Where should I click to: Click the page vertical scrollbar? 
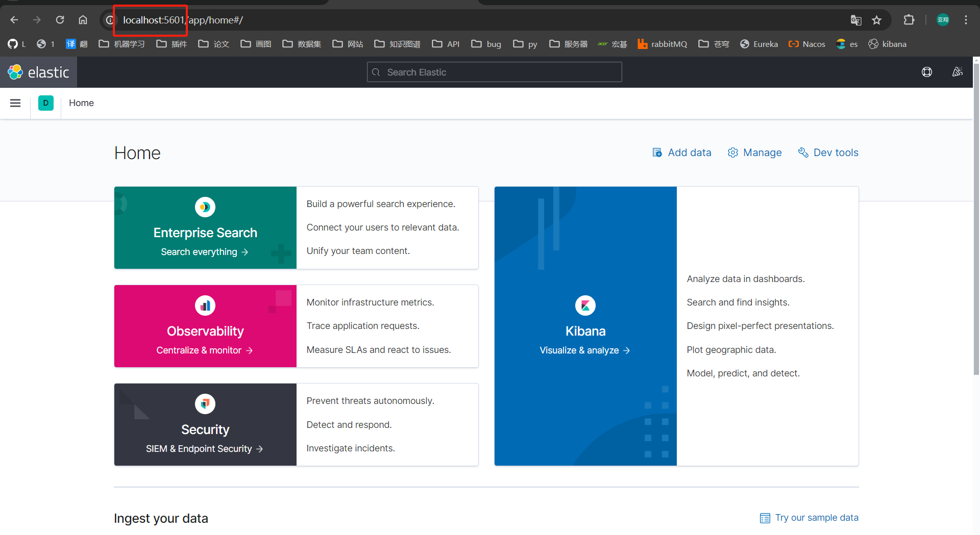[x=976, y=219]
